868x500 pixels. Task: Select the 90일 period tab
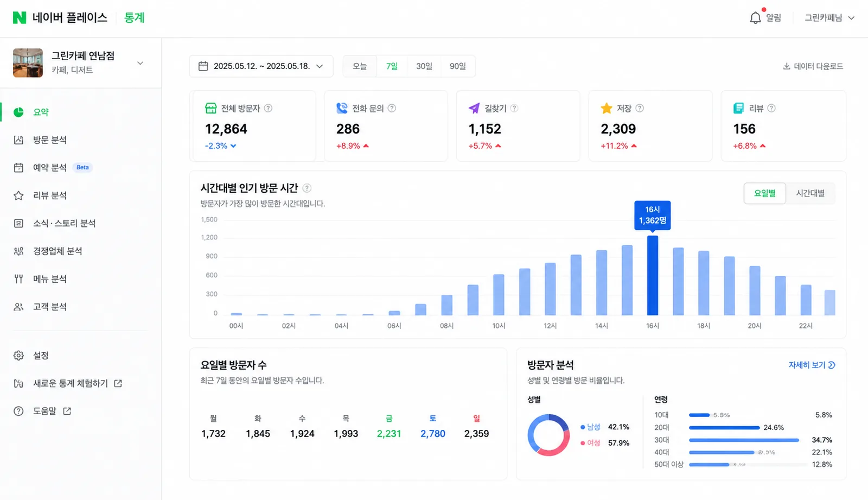(x=458, y=66)
